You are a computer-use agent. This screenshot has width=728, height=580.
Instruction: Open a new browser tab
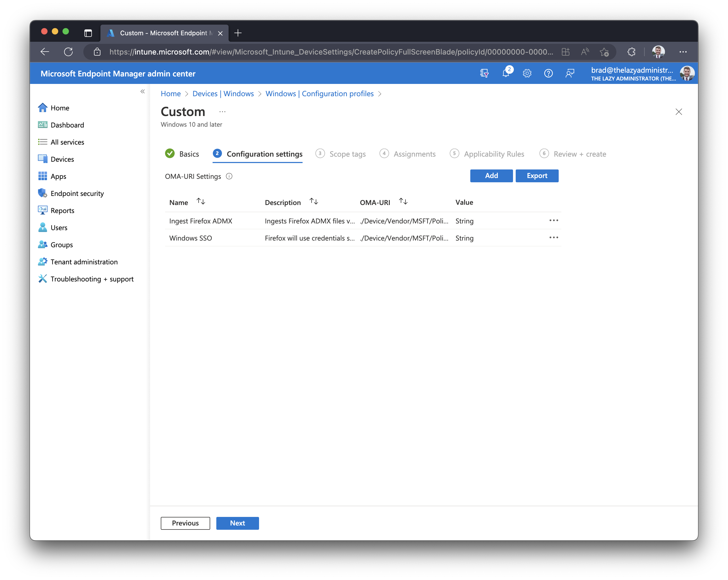point(238,33)
